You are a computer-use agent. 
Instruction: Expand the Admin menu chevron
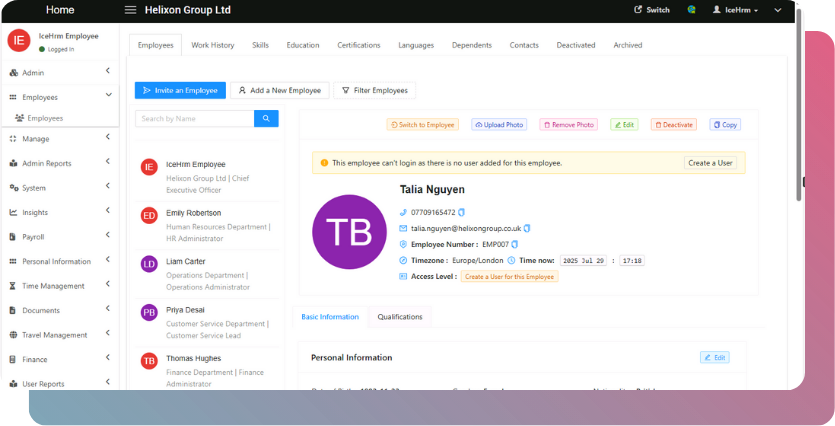point(108,70)
